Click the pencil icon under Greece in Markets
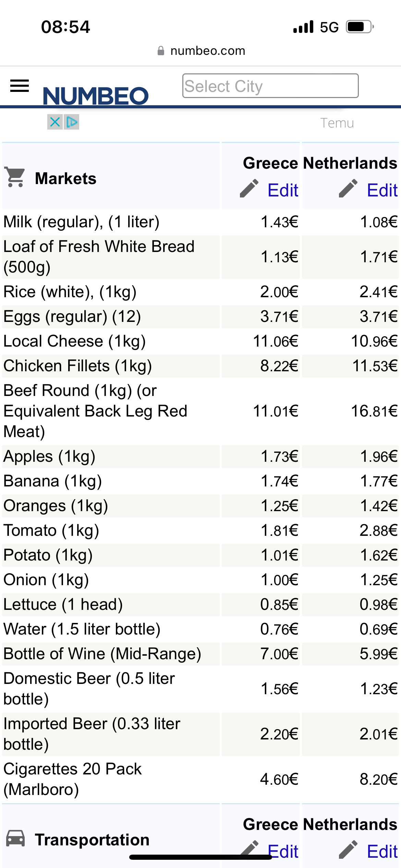The height and width of the screenshot is (868, 401). [x=249, y=188]
